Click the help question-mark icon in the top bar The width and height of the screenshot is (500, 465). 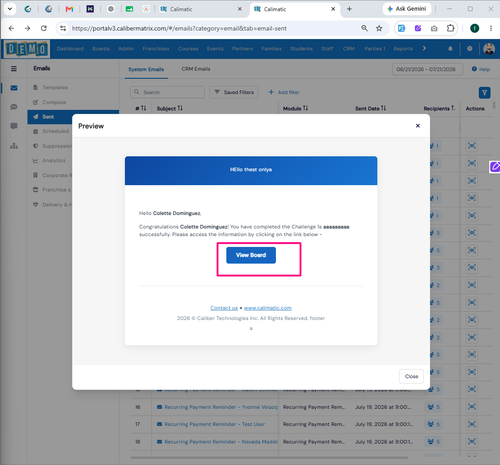click(x=469, y=49)
